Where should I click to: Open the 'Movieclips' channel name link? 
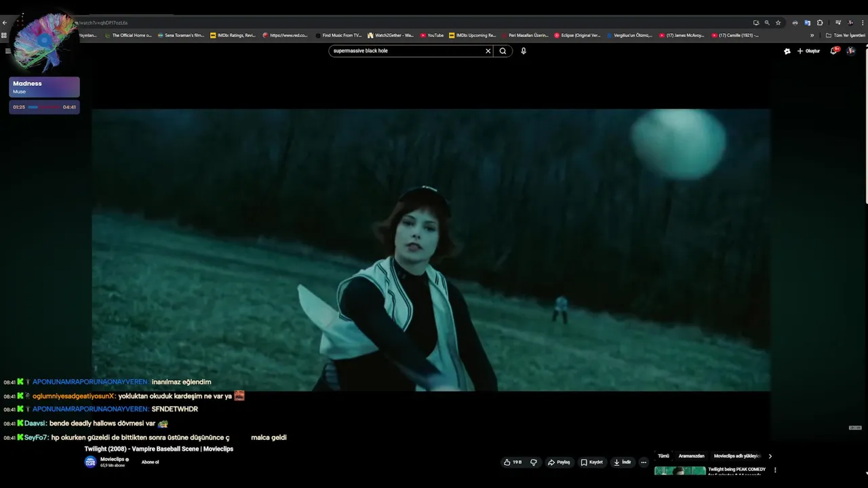(112, 459)
